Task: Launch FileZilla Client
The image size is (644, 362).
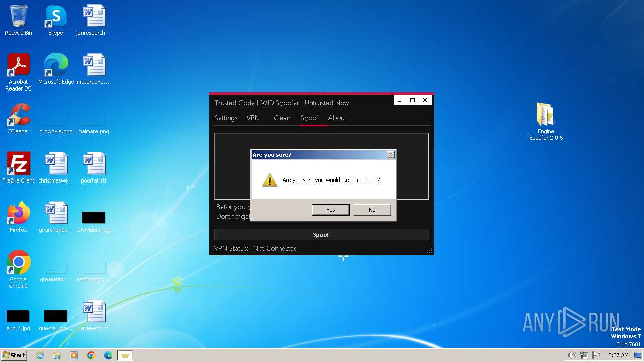Action: (18, 168)
